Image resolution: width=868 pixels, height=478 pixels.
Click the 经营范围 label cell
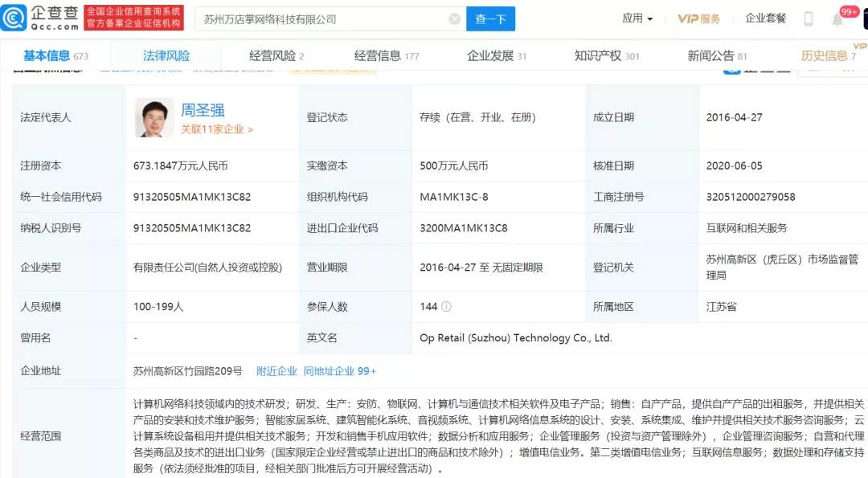click(69, 436)
